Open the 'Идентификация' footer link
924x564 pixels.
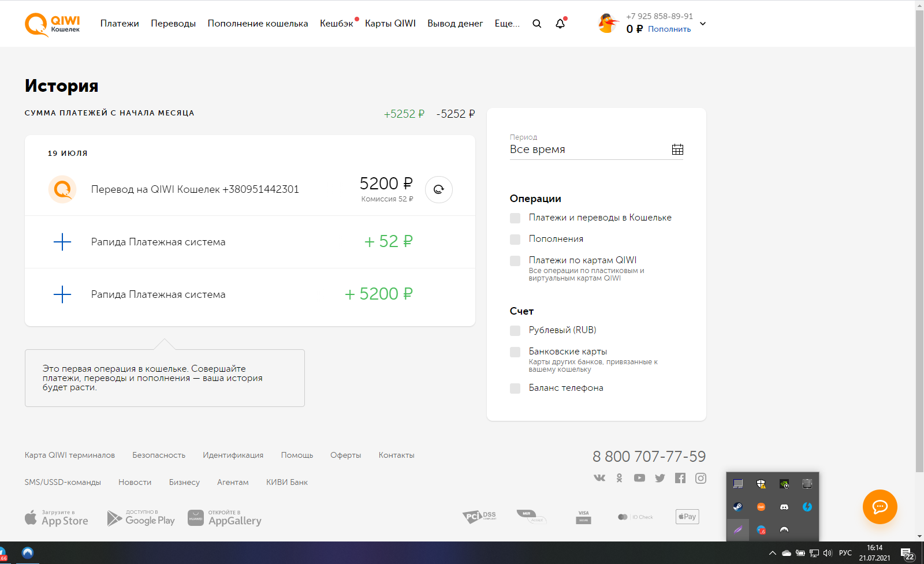(x=233, y=455)
